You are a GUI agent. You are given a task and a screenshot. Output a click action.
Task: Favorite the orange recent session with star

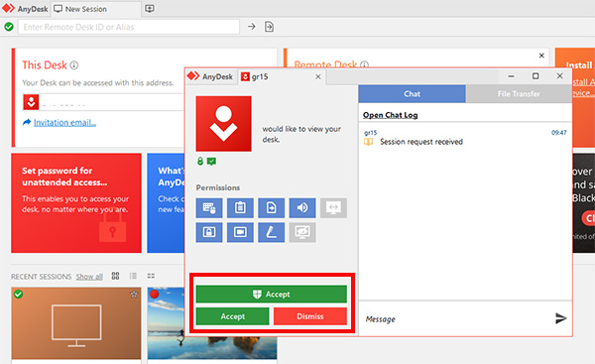(x=134, y=295)
